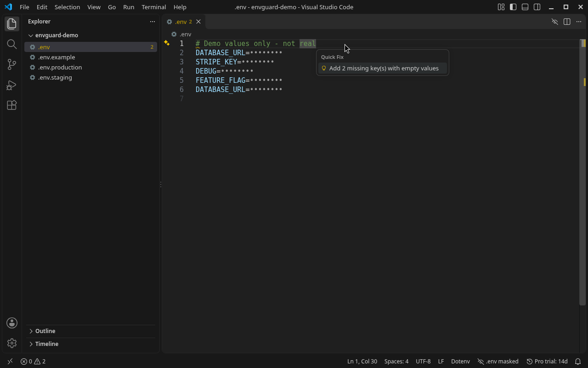Open Explorer views and more actions menu
This screenshot has height=368, width=588.
[x=153, y=22]
